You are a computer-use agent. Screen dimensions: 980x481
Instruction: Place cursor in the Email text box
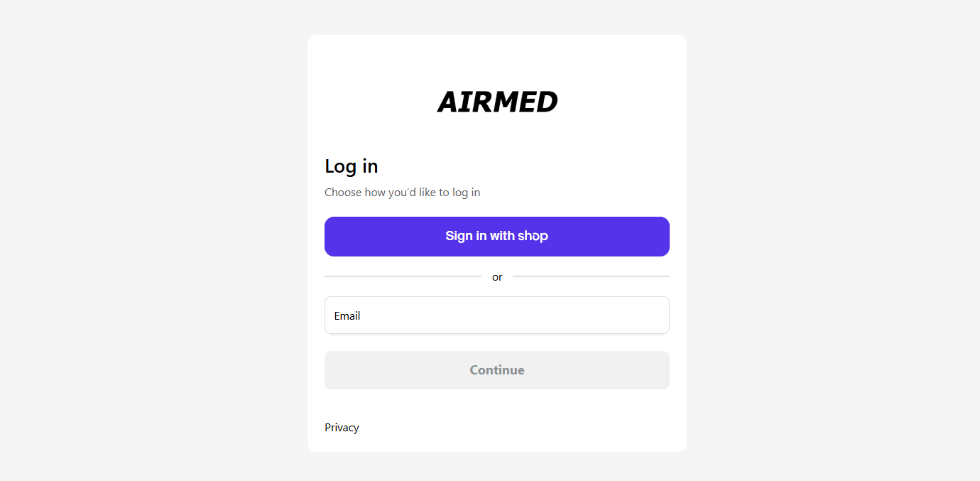tap(496, 315)
